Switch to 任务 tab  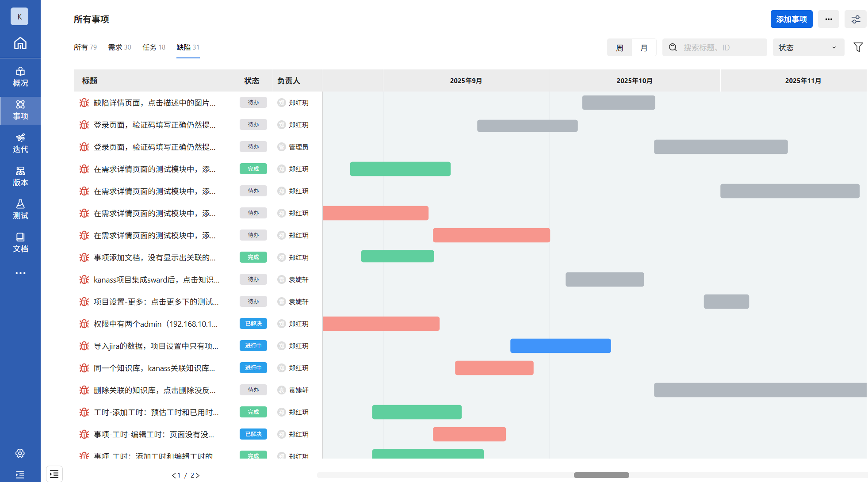153,47
